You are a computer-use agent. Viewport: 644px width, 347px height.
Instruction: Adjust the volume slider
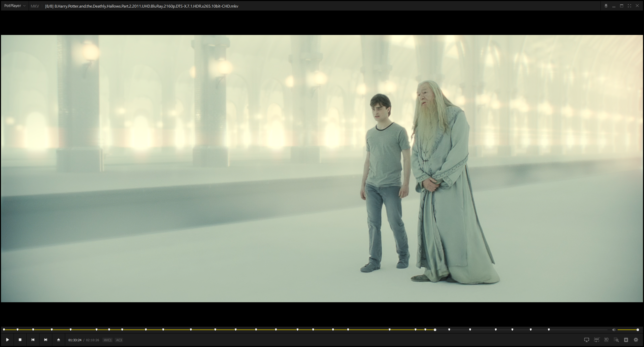coord(628,330)
